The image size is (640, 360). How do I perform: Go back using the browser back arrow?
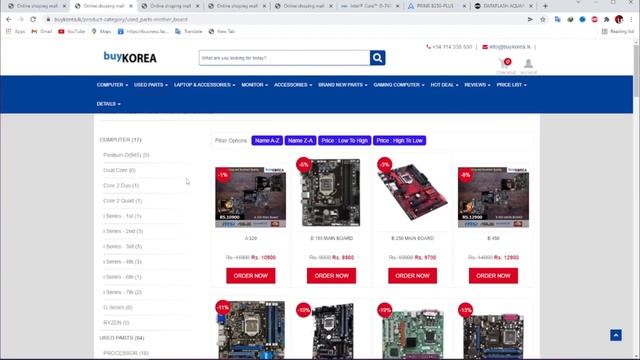click(9, 19)
